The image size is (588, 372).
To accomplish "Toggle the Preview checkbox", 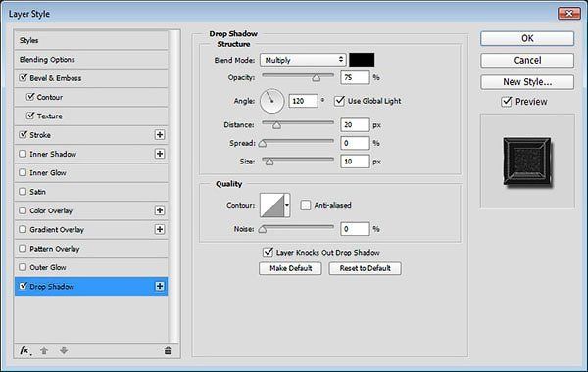I will [x=507, y=101].
